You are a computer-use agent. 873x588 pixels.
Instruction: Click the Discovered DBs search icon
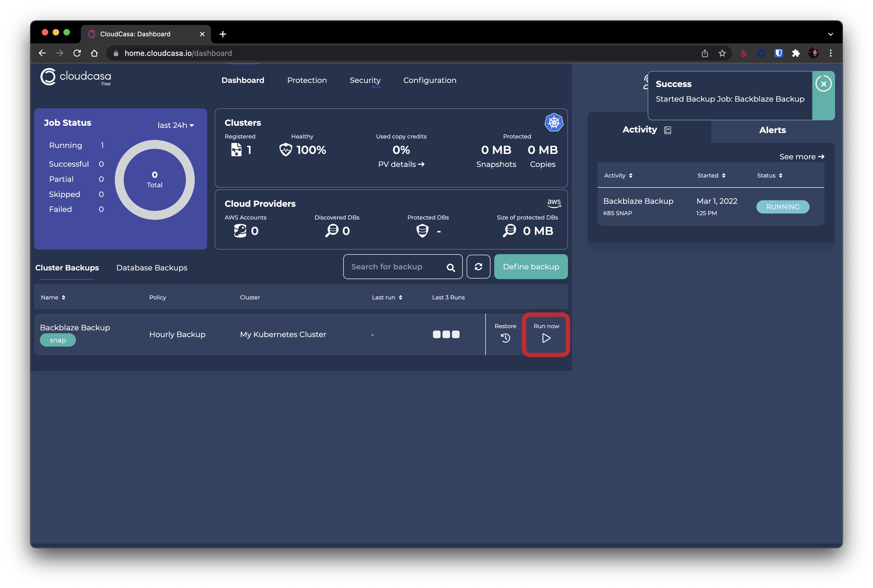click(x=332, y=231)
